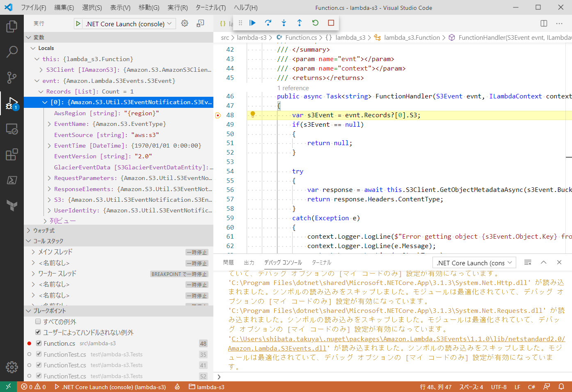Open notifications via the status bar bell

coord(561,387)
